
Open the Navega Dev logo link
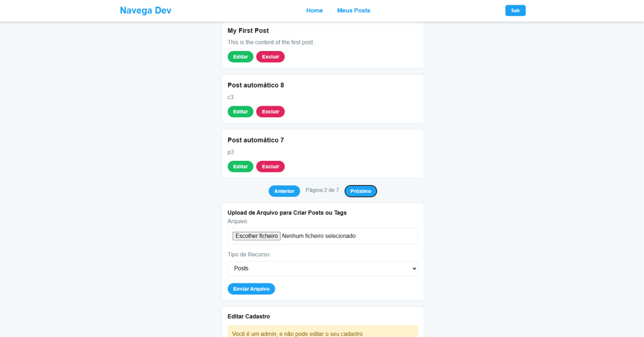(x=145, y=11)
